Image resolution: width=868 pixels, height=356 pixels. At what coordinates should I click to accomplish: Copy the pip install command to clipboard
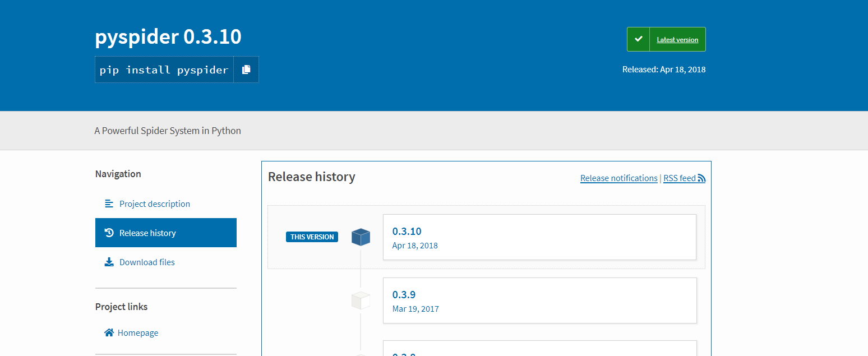tap(246, 70)
